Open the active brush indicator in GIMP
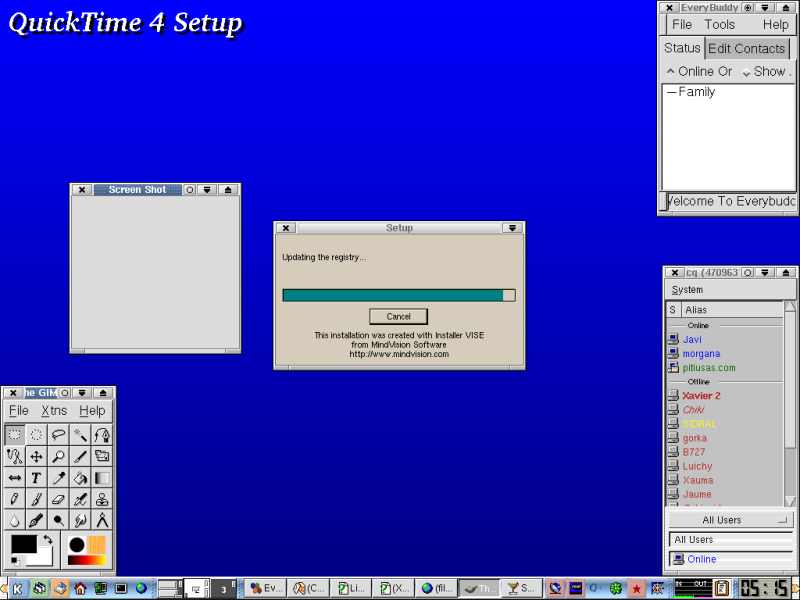Image resolution: width=800 pixels, height=600 pixels. click(x=77, y=545)
